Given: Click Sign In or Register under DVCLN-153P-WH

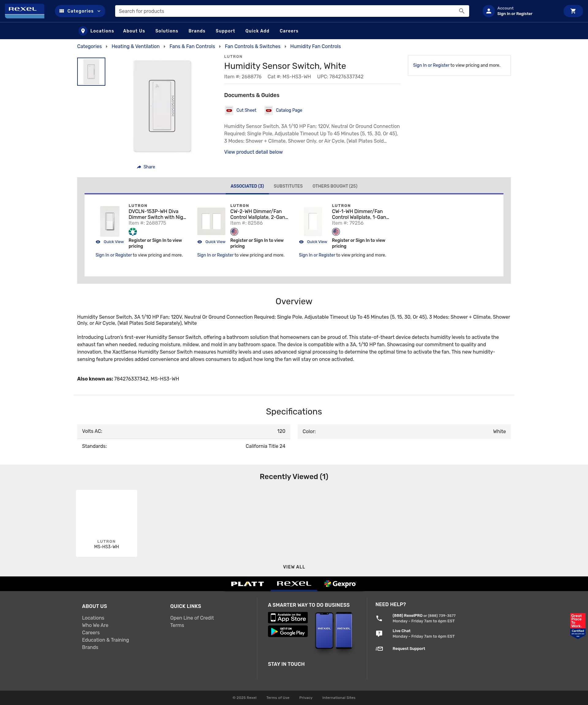Looking at the screenshot, I should (x=114, y=255).
